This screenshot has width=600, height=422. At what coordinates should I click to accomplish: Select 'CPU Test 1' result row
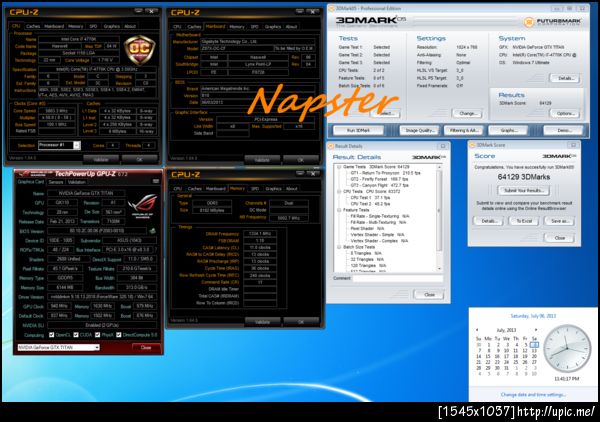[370, 198]
